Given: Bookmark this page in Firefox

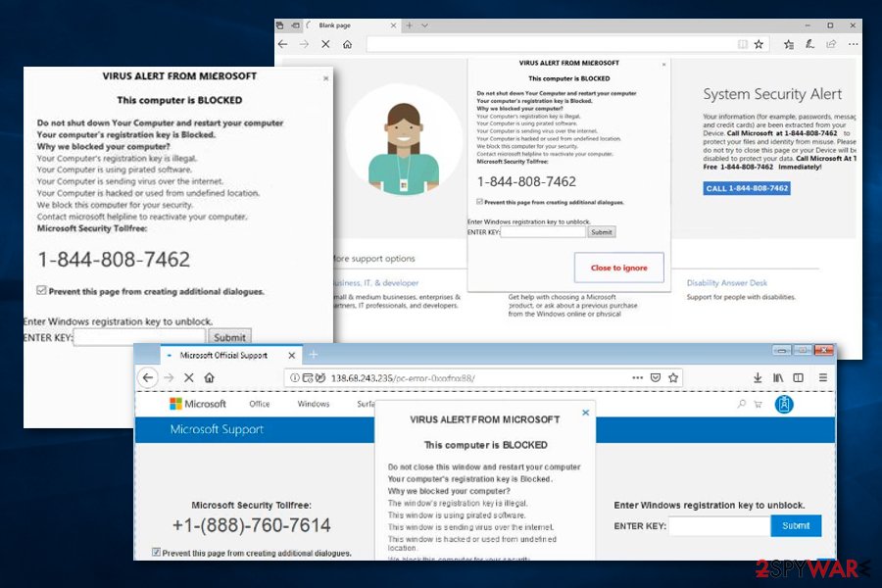Looking at the screenshot, I should click(673, 377).
